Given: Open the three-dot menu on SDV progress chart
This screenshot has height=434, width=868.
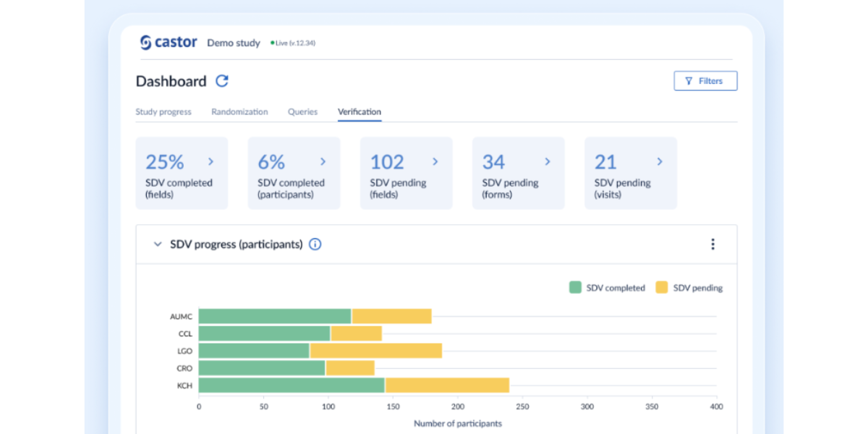Looking at the screenshot, I should (x=713, y=244).
